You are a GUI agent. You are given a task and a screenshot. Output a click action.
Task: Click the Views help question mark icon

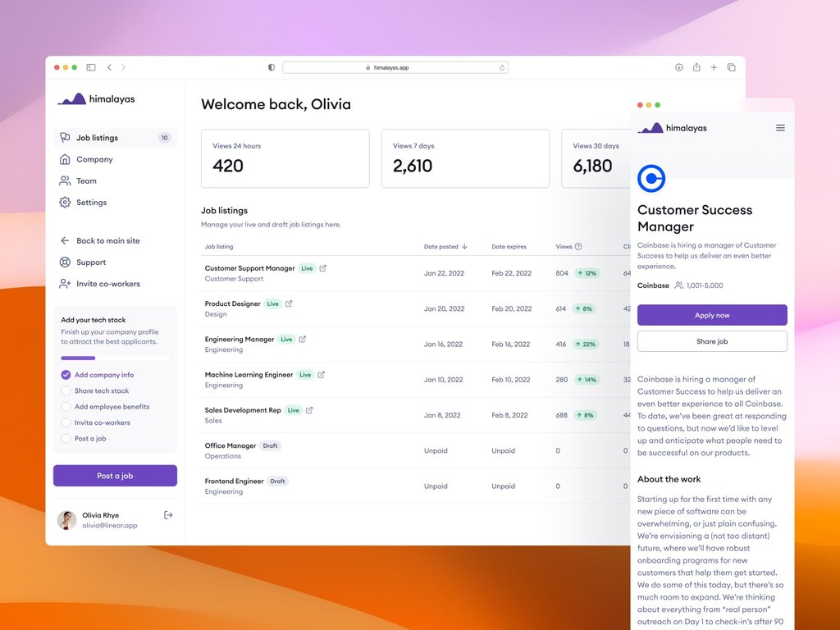578,246
